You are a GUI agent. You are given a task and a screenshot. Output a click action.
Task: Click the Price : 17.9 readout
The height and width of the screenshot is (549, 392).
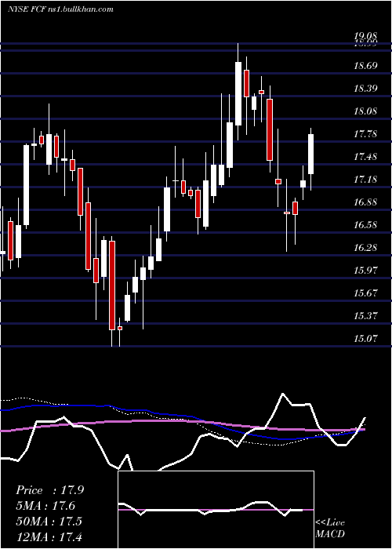click(49, 490)
